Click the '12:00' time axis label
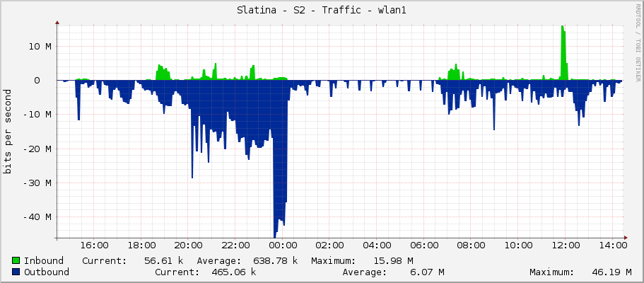This screenshot has height=283, width=644. pos(566,246)
